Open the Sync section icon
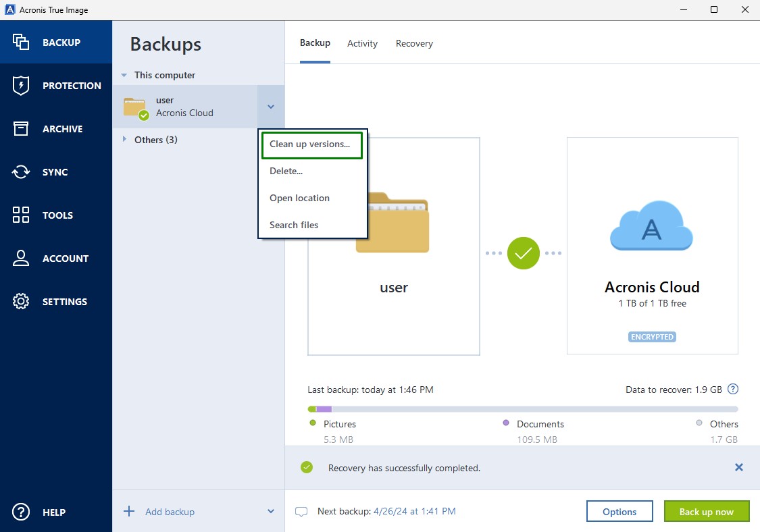 coord(20,171)
